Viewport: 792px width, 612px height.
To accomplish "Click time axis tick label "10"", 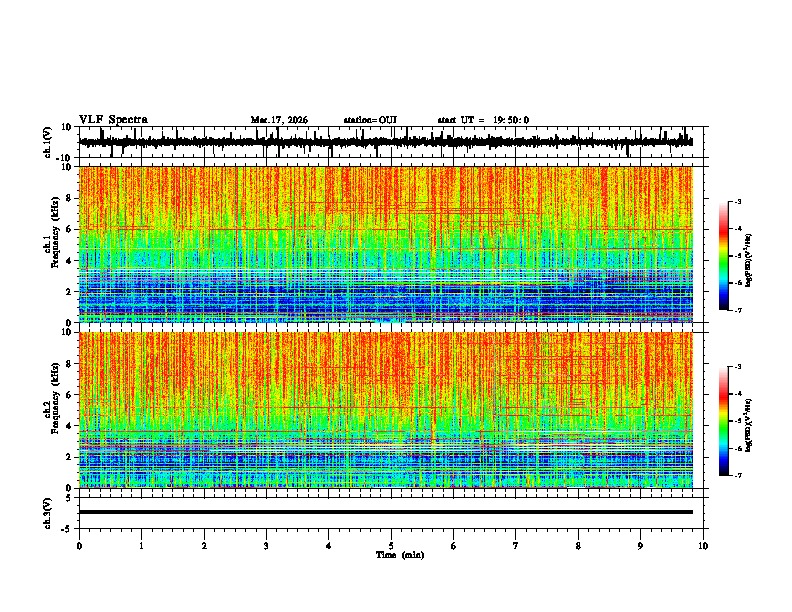I will (703, 546).
